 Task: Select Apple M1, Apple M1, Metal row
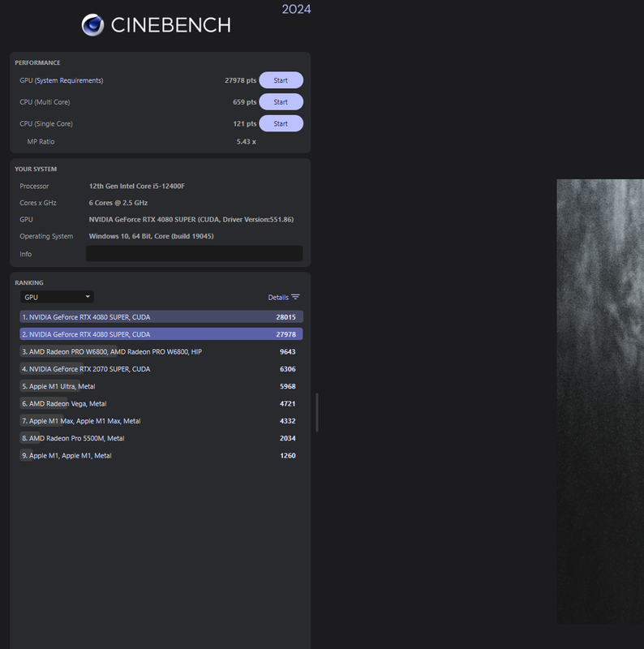[161, 456]
